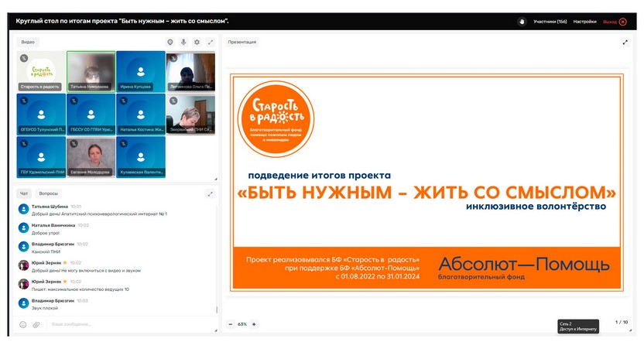Image resolution: width=644 pixels, height=349 pixels.
Task: Click Владимир Брюзгин avatar beside Канский ПНИ message
Action: tap(23, 246)
